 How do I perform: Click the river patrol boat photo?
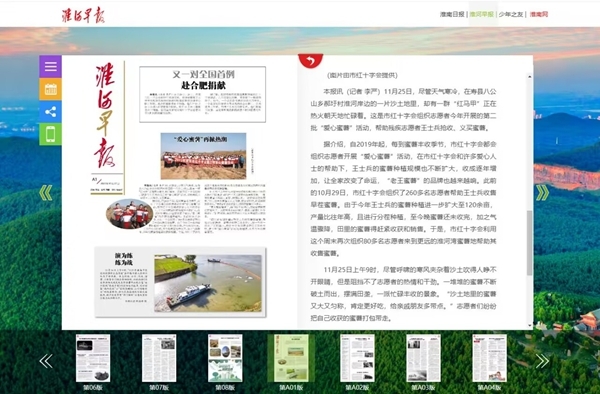(x=208, y=283)
